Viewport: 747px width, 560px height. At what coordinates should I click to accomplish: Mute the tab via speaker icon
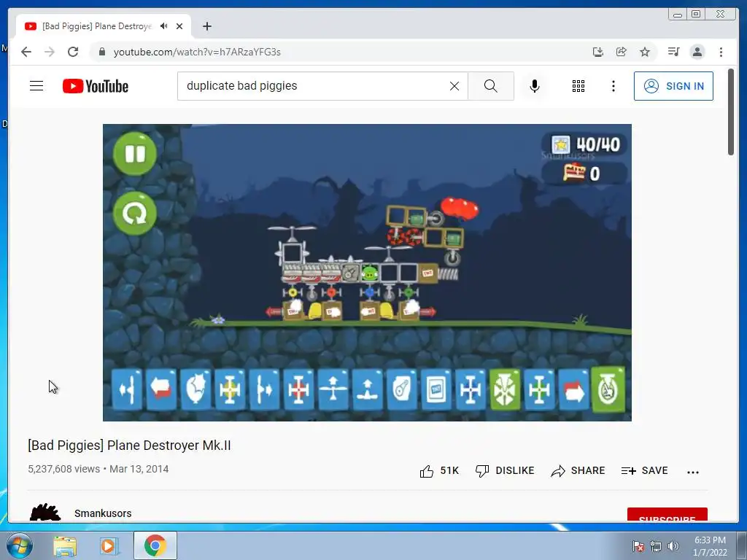coord(164,26)
